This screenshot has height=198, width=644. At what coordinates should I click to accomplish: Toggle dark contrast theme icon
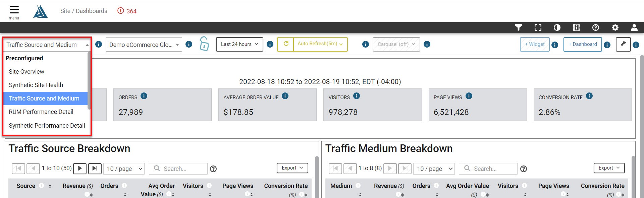(557, 27)
